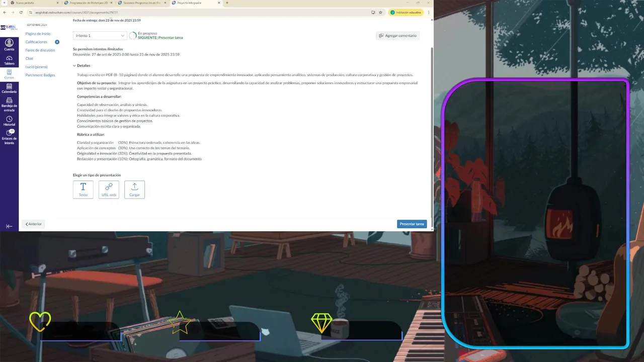Viewport: 644px width, 362px height.
Task: Close the Proyecto Integrador tab
Action: (x=219, y=3)
